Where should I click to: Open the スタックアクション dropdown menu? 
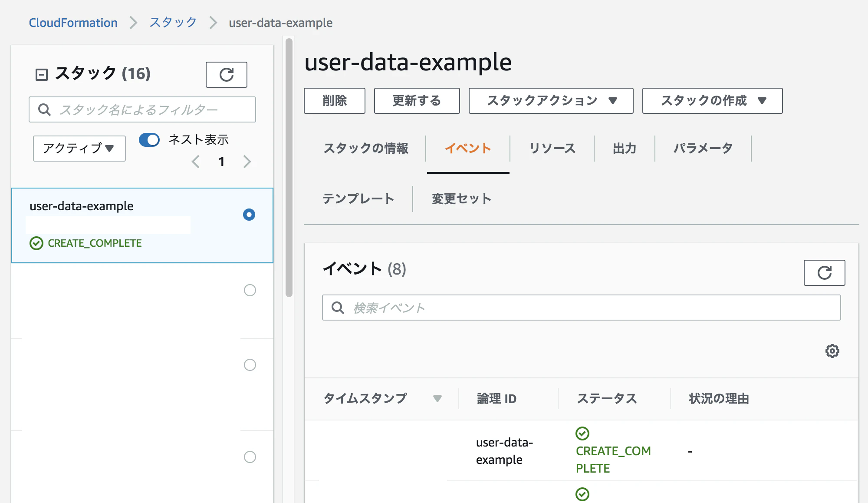click(x=551, y=101)
